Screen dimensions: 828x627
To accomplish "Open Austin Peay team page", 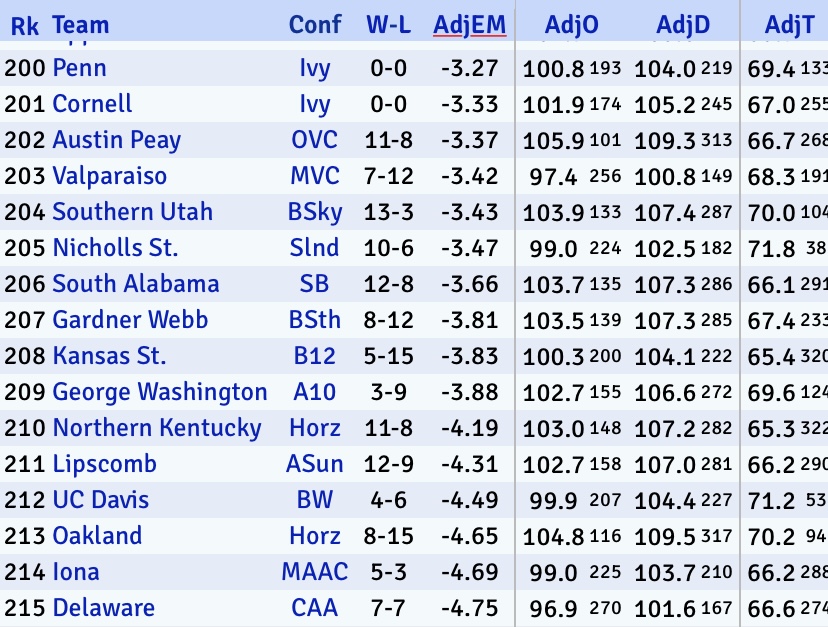I will (x=117, y=140).
